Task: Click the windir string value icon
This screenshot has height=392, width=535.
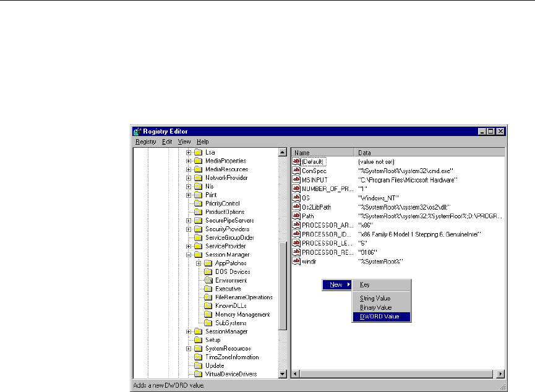Action: pos(296,262)
